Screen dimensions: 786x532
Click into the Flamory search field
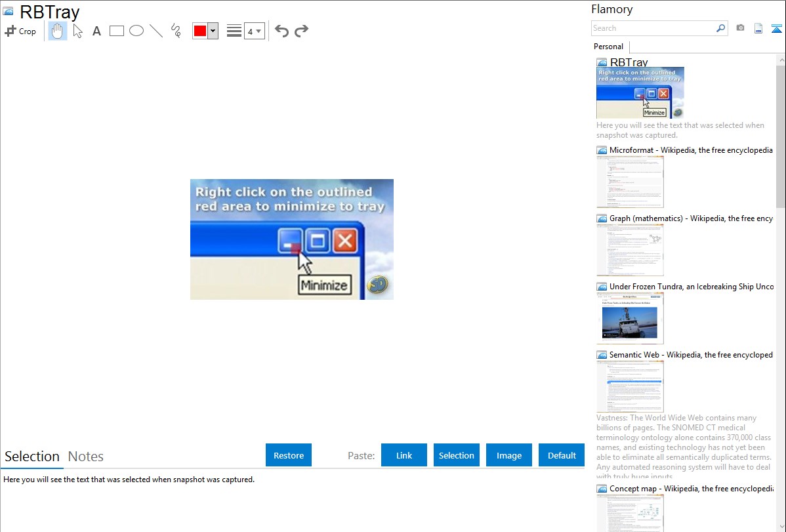[x=653, y=28]
